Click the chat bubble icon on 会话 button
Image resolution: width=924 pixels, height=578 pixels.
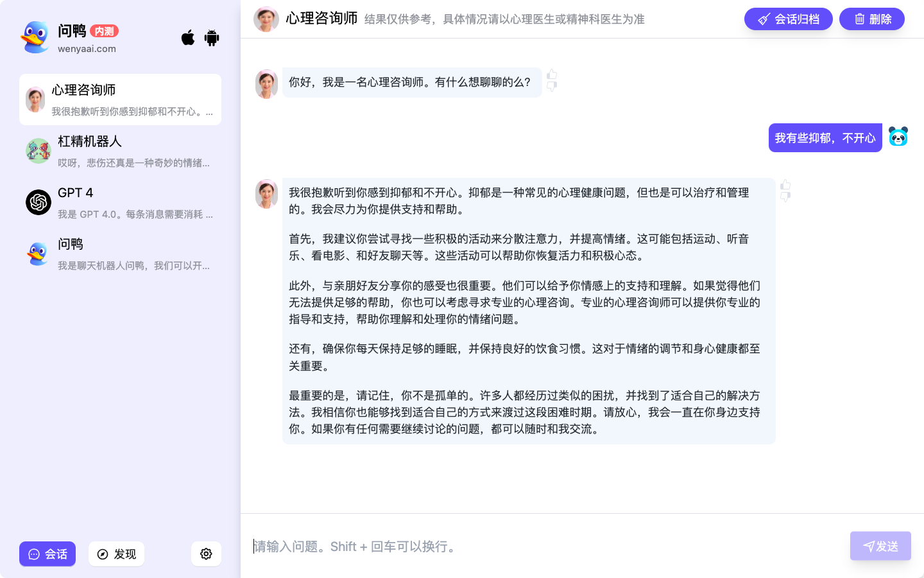tap(35, 554)
